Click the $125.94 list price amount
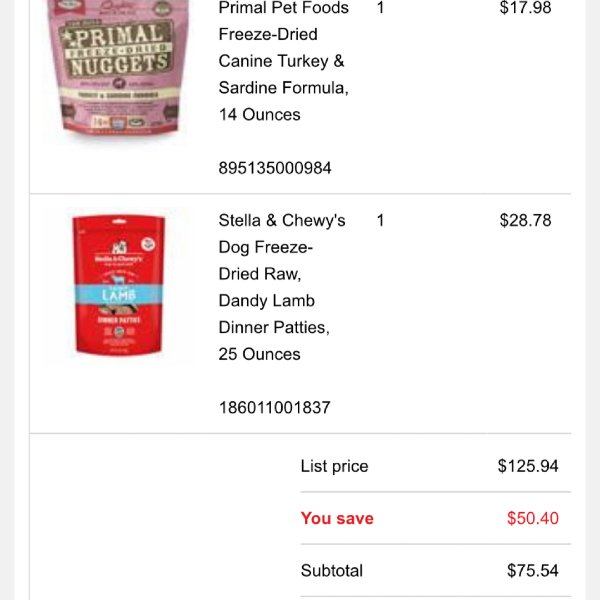The height and width of the screenshot is (600, 600). pyautogui.click(x=528, y=466)
